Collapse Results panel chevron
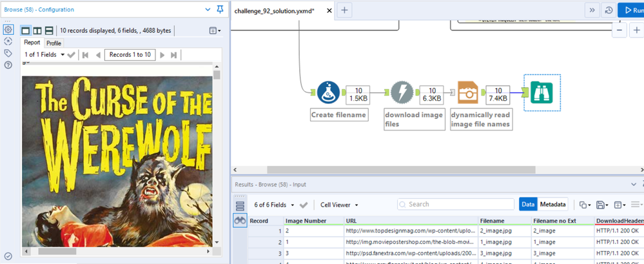Viewport: 644px width, 264px height. [634, 184]
